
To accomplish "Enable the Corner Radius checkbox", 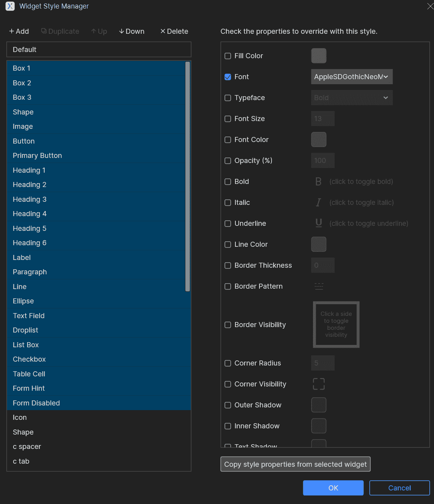I will (228, 363).
